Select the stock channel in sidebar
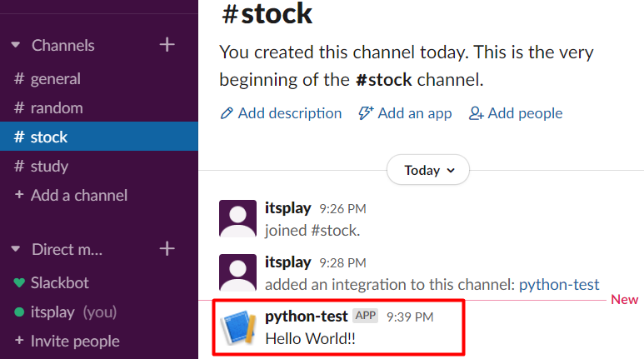 point(99,137)
